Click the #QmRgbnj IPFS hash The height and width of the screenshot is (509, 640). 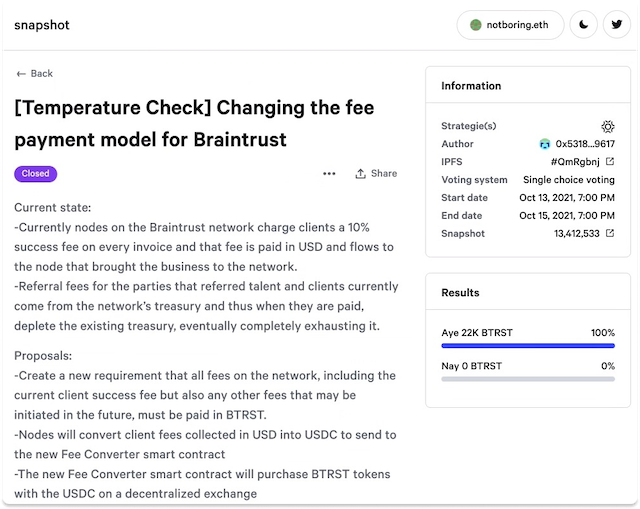575,162
